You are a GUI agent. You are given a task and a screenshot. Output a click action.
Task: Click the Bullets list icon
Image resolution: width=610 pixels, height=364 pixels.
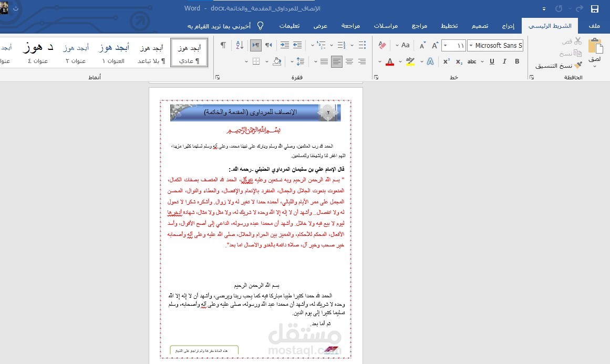(362, 45)
